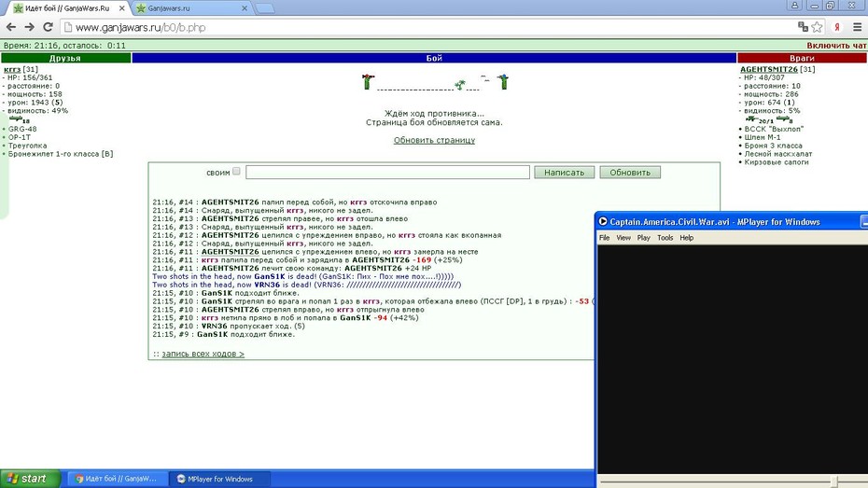Click the MPlayer seek slider handle
This screenshot has width=868, height=488.
833,481
